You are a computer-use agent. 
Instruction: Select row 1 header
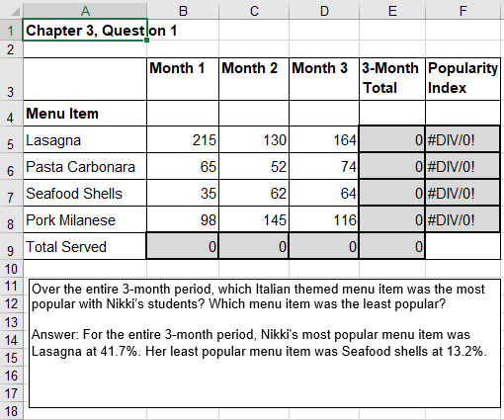point(11,31)
